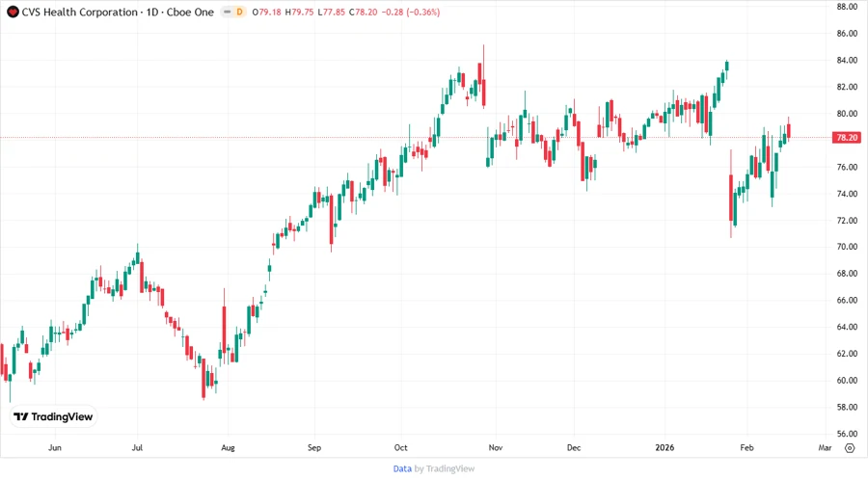Click the 'by TradingView' footer text
Screen dimensions: 868x480
(445, 469)
